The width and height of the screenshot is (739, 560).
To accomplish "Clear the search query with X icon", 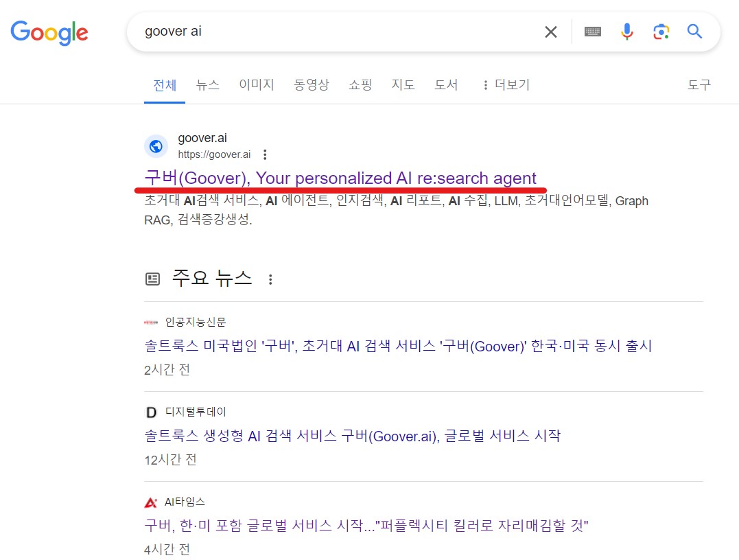I will tap(550, 32).
